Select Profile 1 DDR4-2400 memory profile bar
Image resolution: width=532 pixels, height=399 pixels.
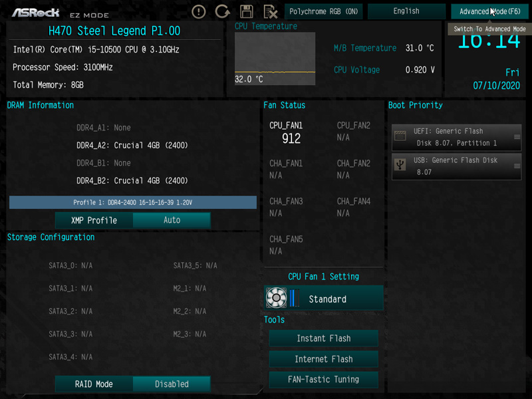pos(132,202)
